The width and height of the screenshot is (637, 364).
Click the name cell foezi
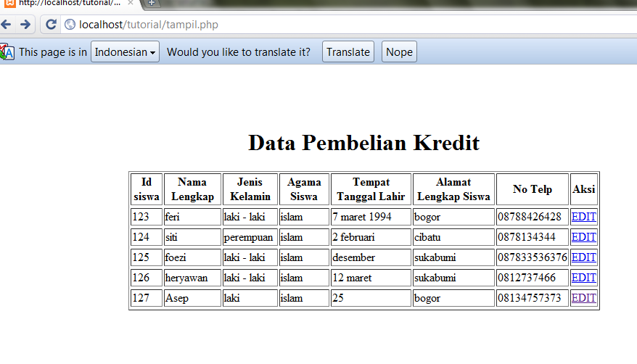coord(192,257)
